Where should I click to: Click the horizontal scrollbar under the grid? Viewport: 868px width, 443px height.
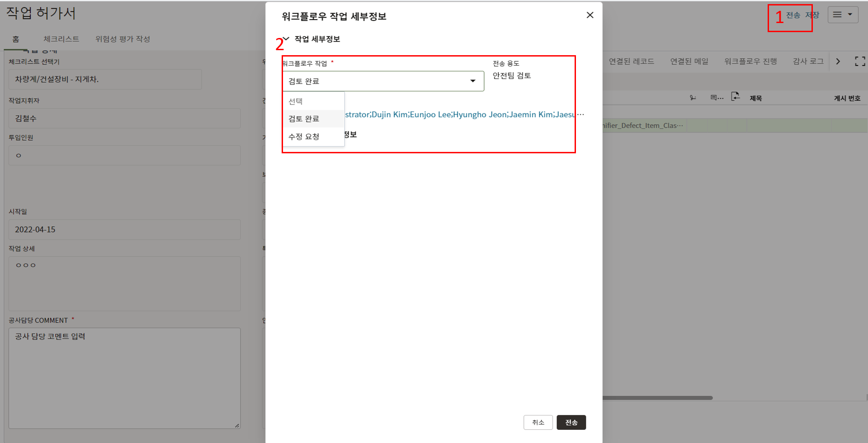click(657, 398)
